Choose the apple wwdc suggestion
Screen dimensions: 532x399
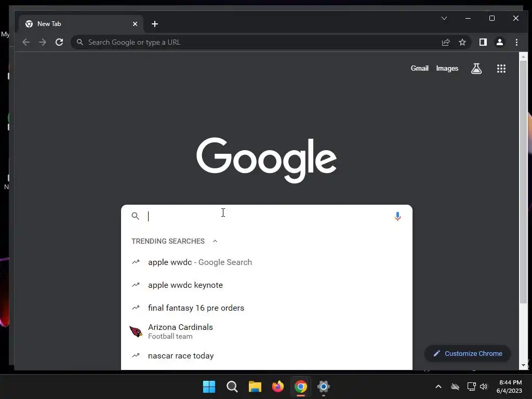267,262
